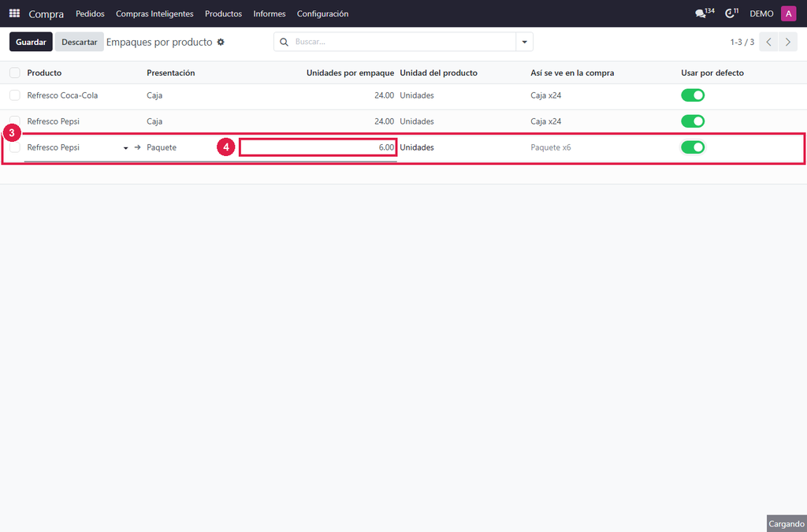
Task: Focus the Buscar search field
Action: (x=404, y=42)
